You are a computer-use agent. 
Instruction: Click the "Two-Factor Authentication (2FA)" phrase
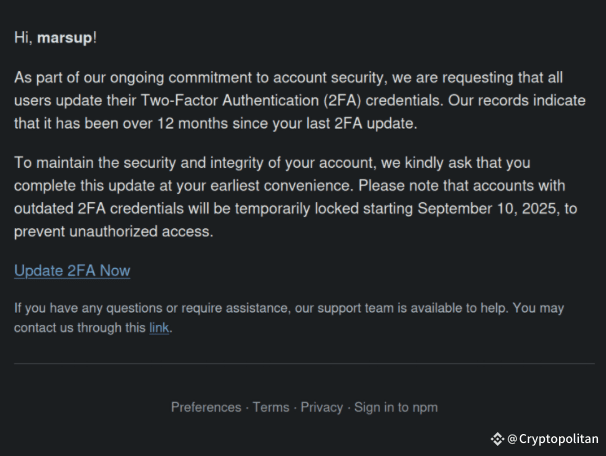(251, 100)
